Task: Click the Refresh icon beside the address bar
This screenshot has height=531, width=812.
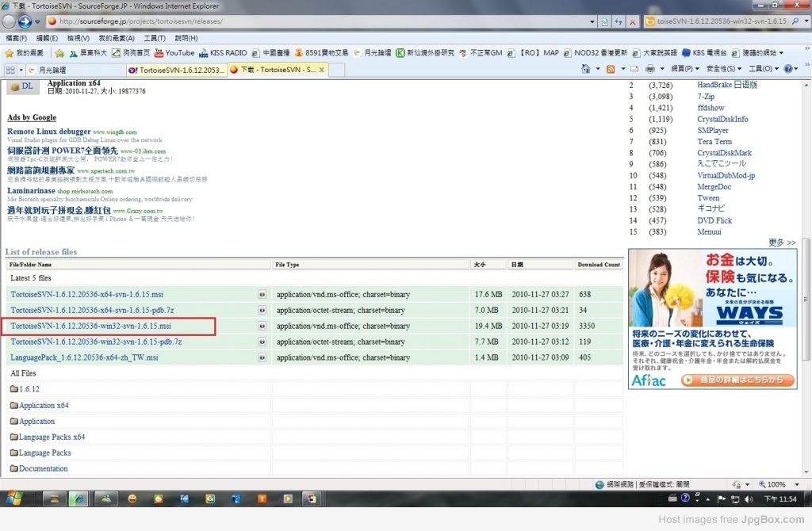Action: pos(619,21)
